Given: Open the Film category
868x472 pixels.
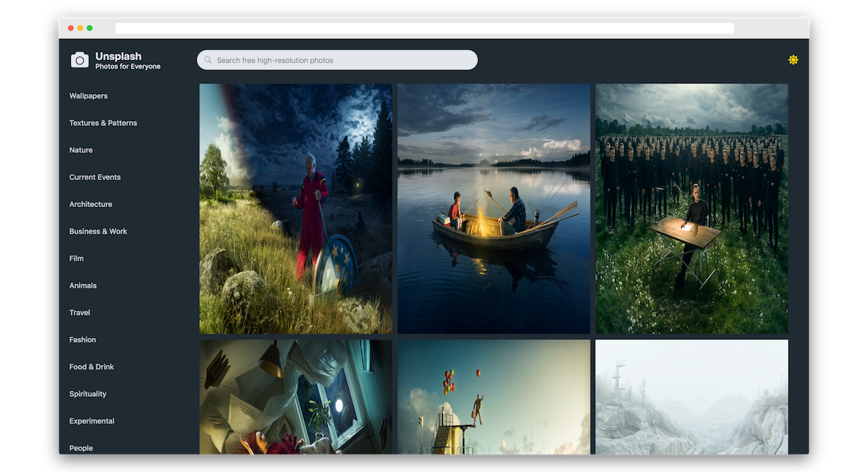Looking at the screenshot, I should click(77, 258).
